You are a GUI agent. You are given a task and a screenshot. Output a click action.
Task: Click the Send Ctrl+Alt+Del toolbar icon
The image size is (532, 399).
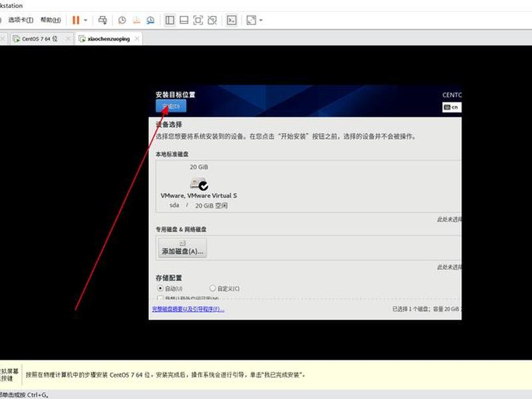point(102,21)
